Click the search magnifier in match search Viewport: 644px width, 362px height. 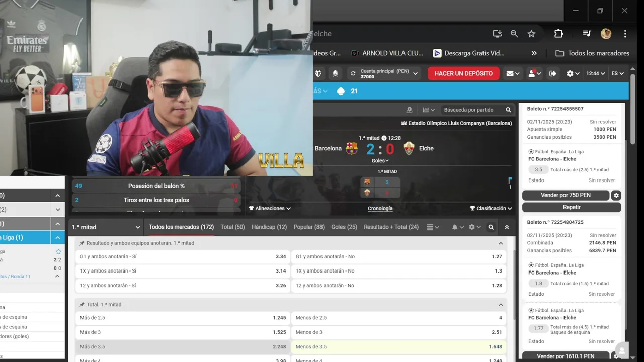(509, 110)
